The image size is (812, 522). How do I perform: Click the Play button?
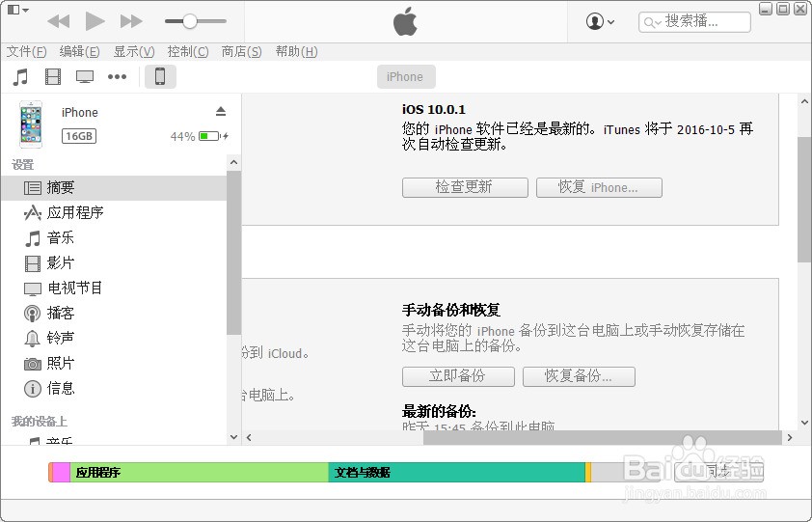[x=95, y=21]
